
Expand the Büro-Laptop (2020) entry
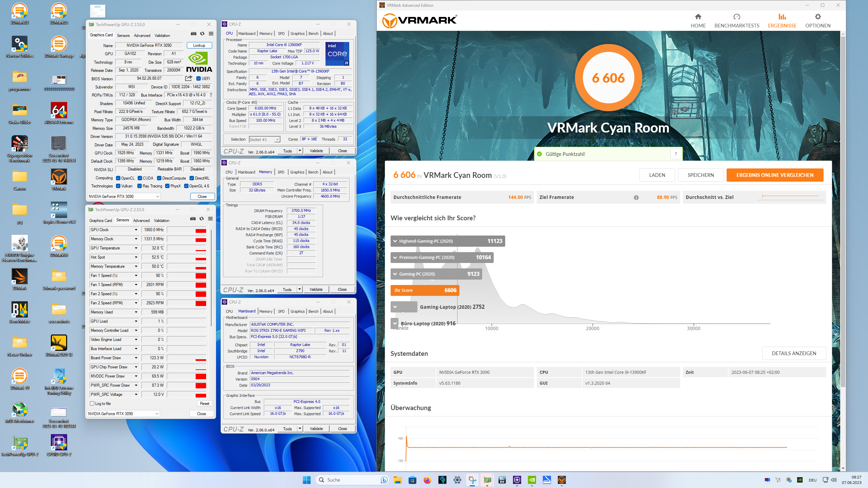[395, 323]
